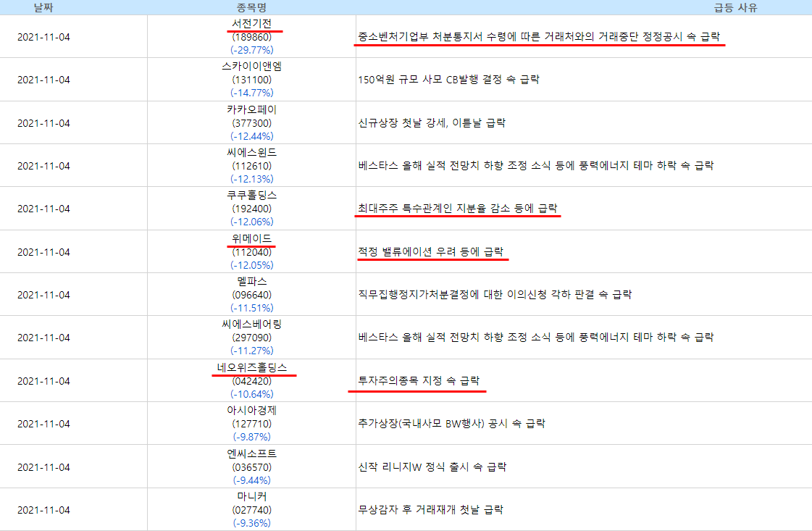
Task: Click stock code (112040)
Action: tap(251, 252)
